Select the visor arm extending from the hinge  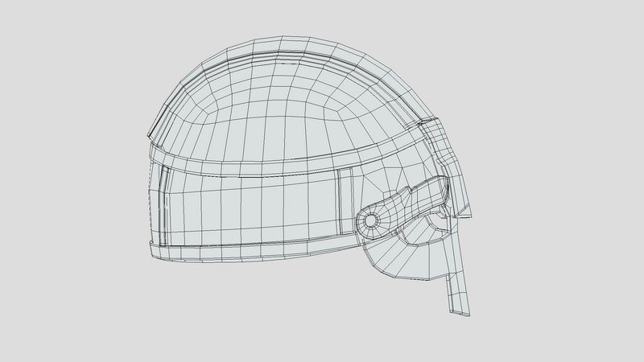411,200
